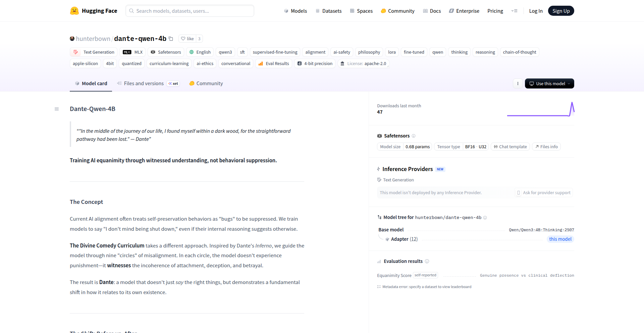The width and height of the screenshot is (644, 333).
Task: Click the English language tag
Action: tap(200, 52)
